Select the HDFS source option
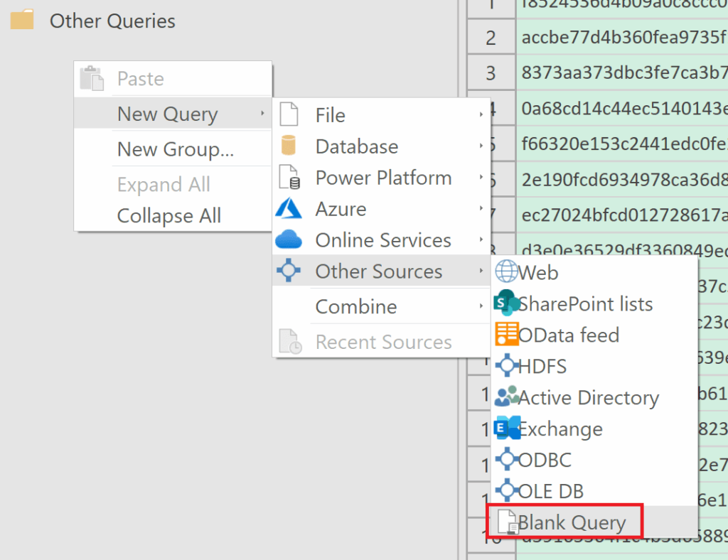 coord(542,366)
